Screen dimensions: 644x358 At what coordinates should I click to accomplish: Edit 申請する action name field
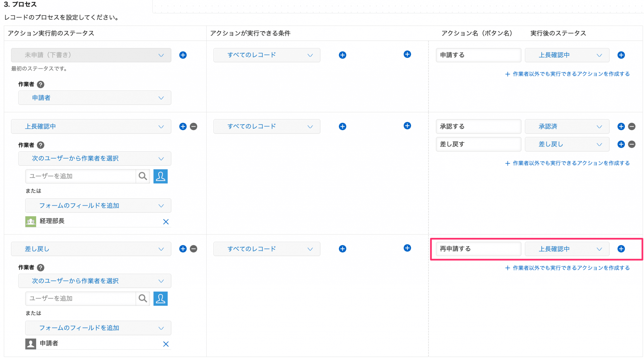[478, 55]
